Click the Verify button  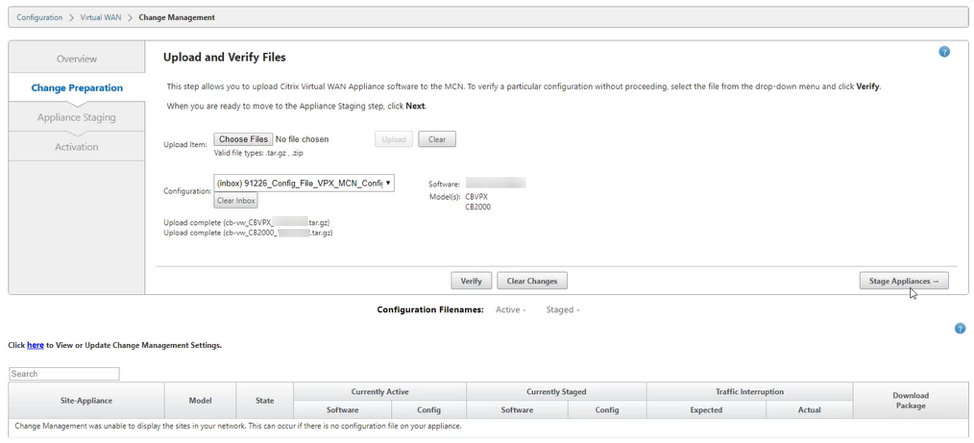pos(471,281)
